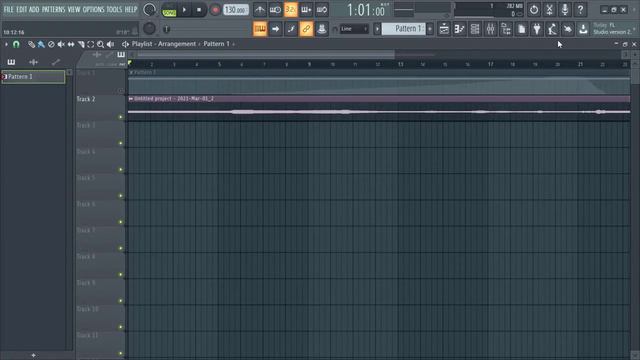This screenshot has width=640, height=360.
Task: Click the undo history circular arrow icon
Action: [533, 9]
